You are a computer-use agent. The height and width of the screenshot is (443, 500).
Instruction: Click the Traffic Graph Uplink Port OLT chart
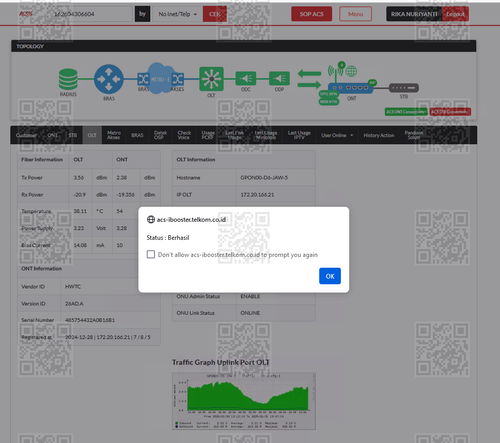point(244,401)
